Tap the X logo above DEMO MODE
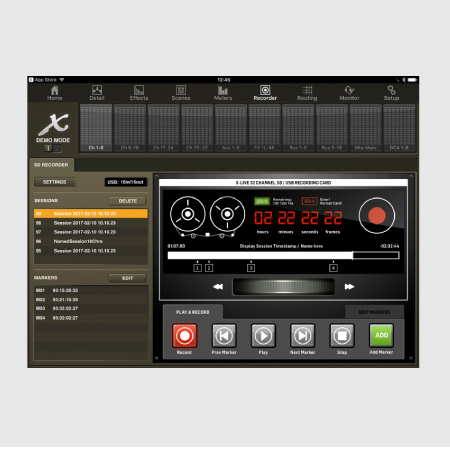The height and width of the screenshot is (450, 450). tap(53, 124)
